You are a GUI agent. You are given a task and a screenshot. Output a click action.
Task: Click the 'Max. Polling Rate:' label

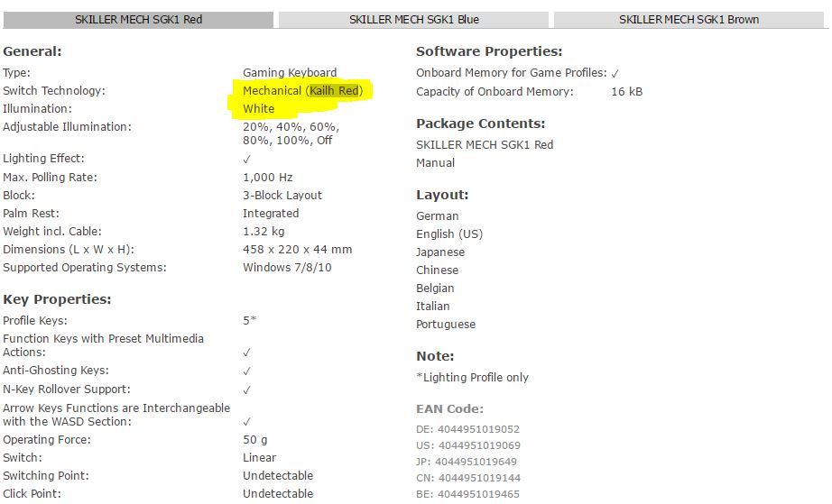(50, 178)
